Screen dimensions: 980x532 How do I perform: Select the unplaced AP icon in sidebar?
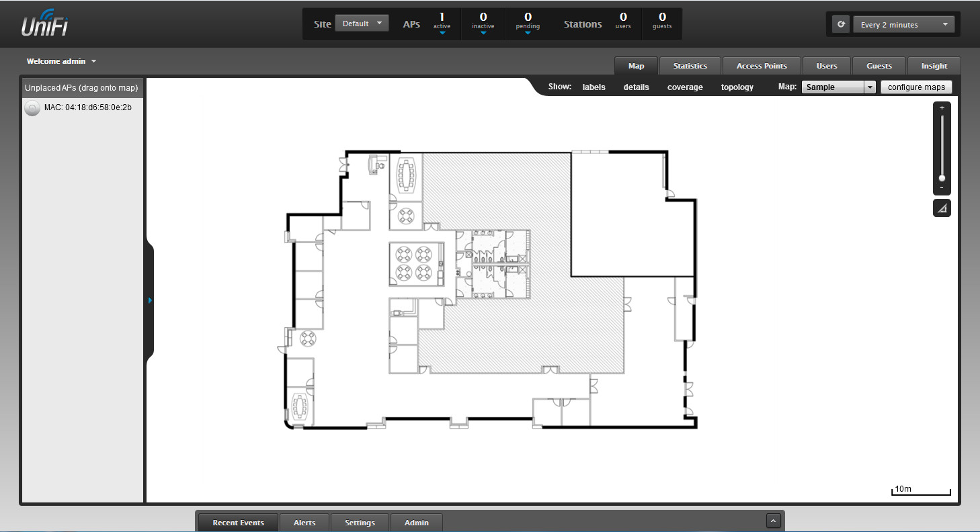coord(32,107)
